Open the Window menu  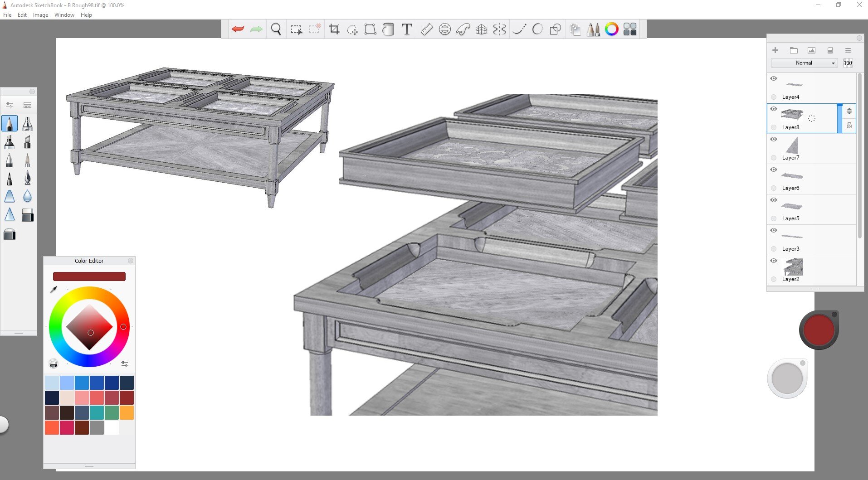pyautogui.click(x=64, y=15)
